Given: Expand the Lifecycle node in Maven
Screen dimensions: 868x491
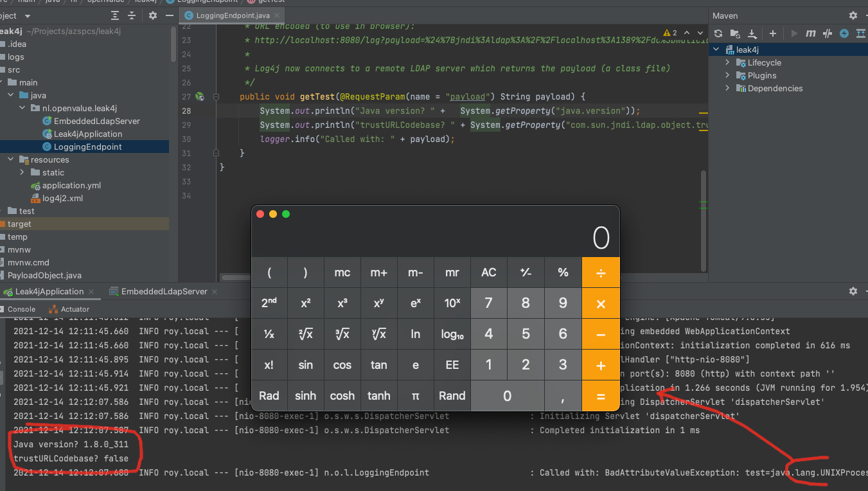Looking at the screenshot, I should click(x=727, y=62).
